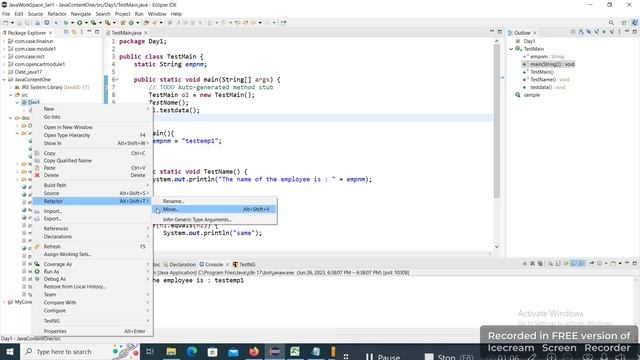Image resolution: width=640 pixels, height=360 pixels.
Task: Choose Properties from context menu
Action: 92,331
